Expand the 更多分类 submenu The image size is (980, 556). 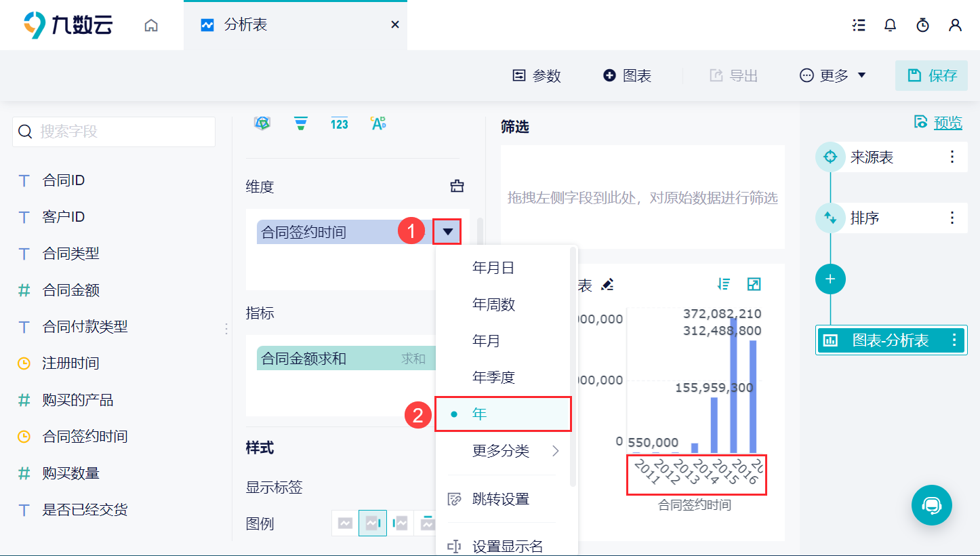499,450
